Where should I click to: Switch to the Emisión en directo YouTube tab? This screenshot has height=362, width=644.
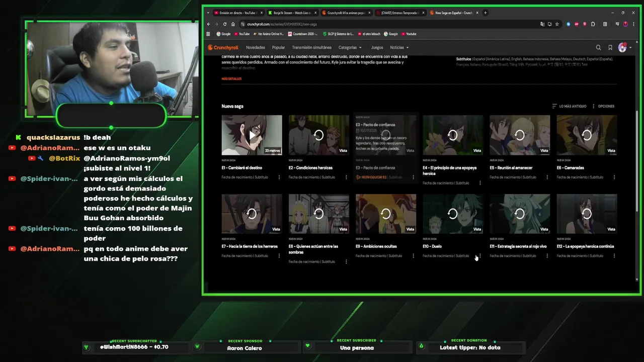coord(237,13)
